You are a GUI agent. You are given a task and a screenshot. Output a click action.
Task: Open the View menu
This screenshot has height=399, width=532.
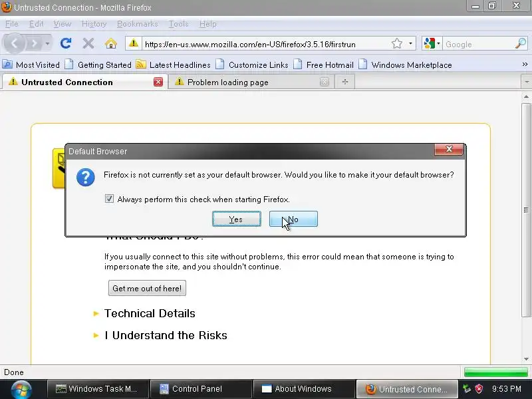(x=62, y=24)
